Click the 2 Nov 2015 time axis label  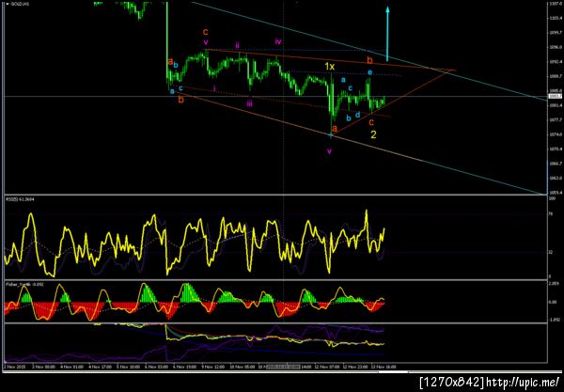click(x=13, y=367)
